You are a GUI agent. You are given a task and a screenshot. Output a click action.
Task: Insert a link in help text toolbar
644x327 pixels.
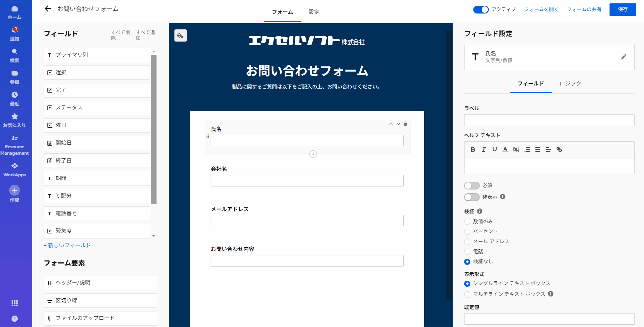click(x=559, y=149)
